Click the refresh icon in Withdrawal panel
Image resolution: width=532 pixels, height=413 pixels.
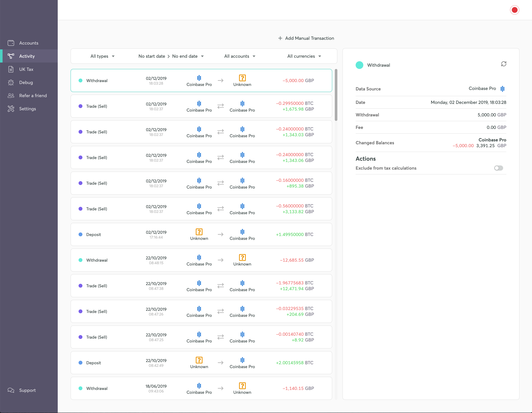click(x=503, y=64)
